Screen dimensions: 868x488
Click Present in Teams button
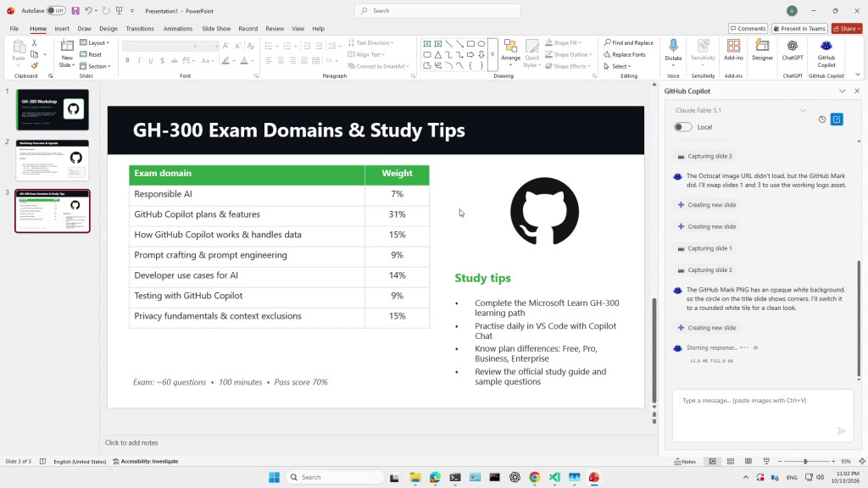[x=800, y=28]
